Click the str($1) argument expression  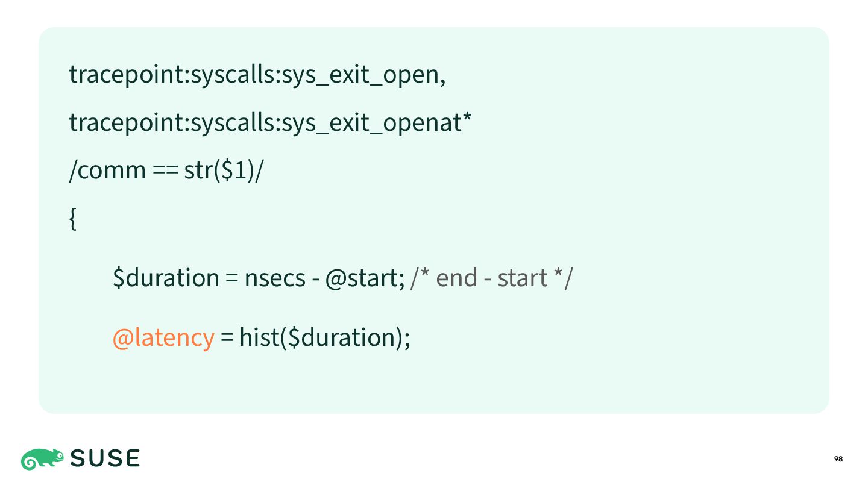tap(221, 170)
